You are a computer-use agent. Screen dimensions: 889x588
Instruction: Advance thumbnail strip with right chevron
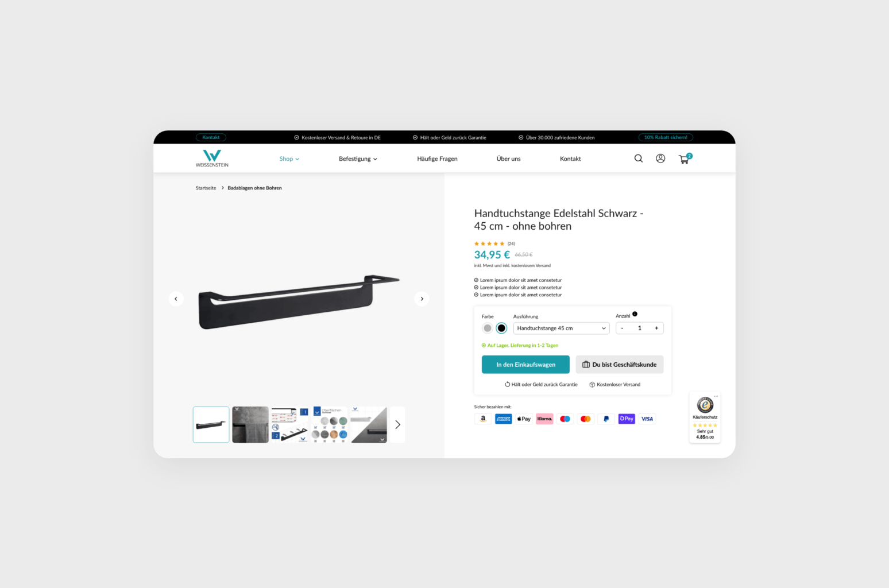click(397, 424)
